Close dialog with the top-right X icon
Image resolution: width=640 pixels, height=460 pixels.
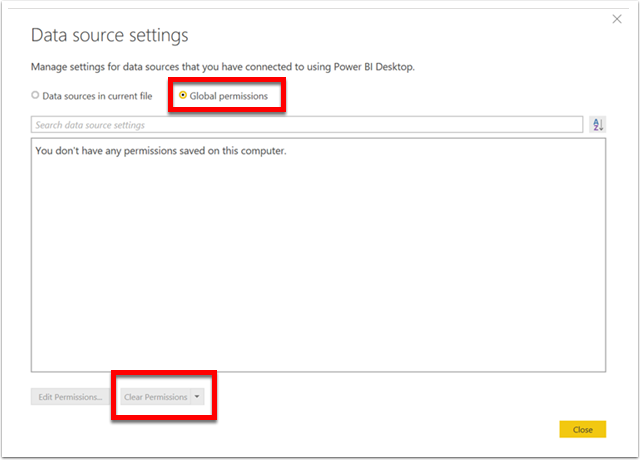(x=617, y=19)
